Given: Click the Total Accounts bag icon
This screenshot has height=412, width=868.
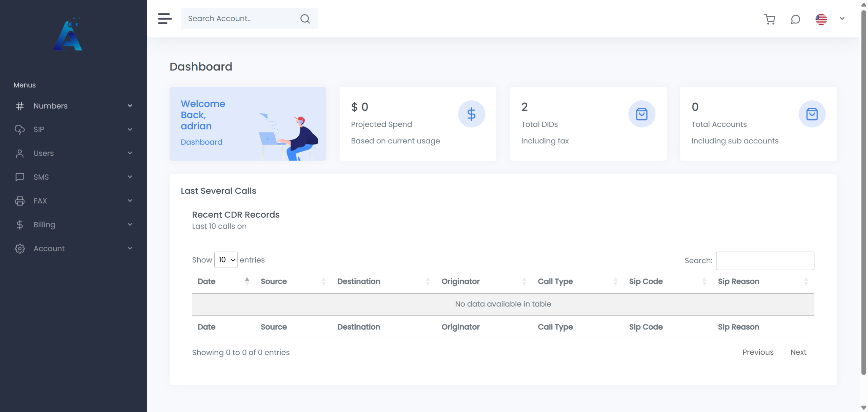Looking at the screenshot, I should (812, 114).
